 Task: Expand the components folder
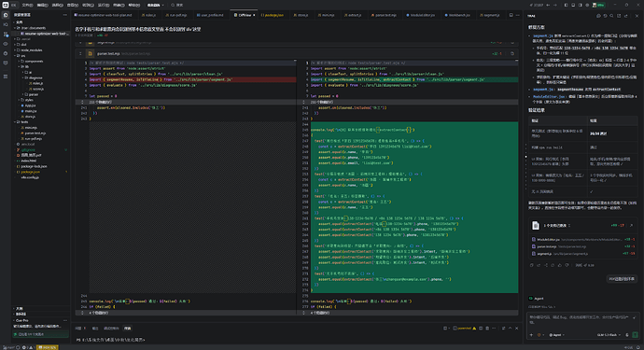coord(20,62)
